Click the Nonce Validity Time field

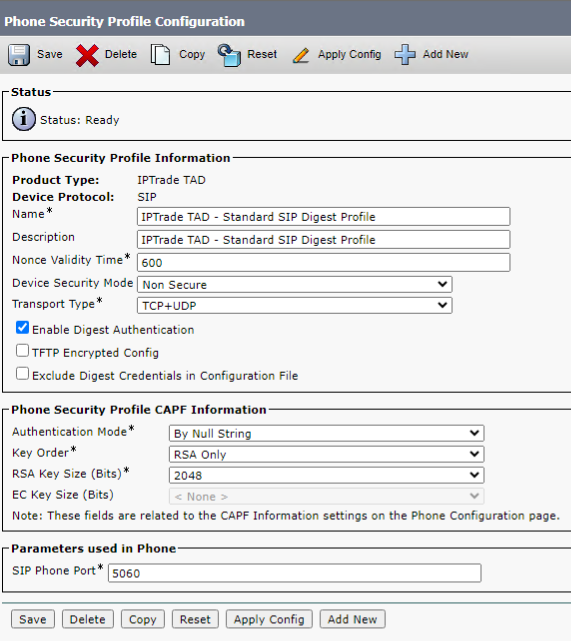324,262
